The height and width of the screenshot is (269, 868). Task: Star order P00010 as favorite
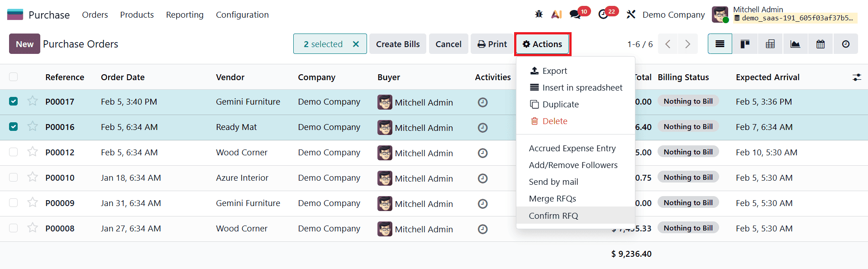point(32,177)
